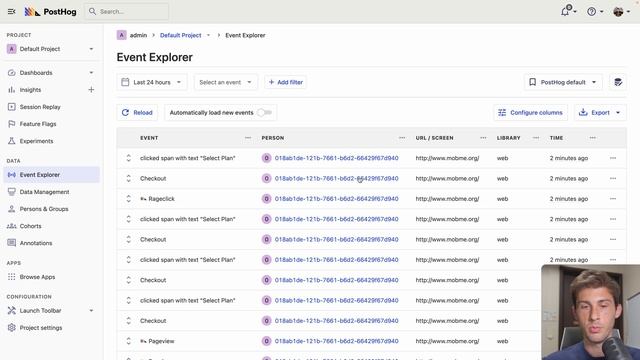The width and height of the screenshot is (640, 360).
Task: Expand the Rageclick event row
Action: pos(129,199)
